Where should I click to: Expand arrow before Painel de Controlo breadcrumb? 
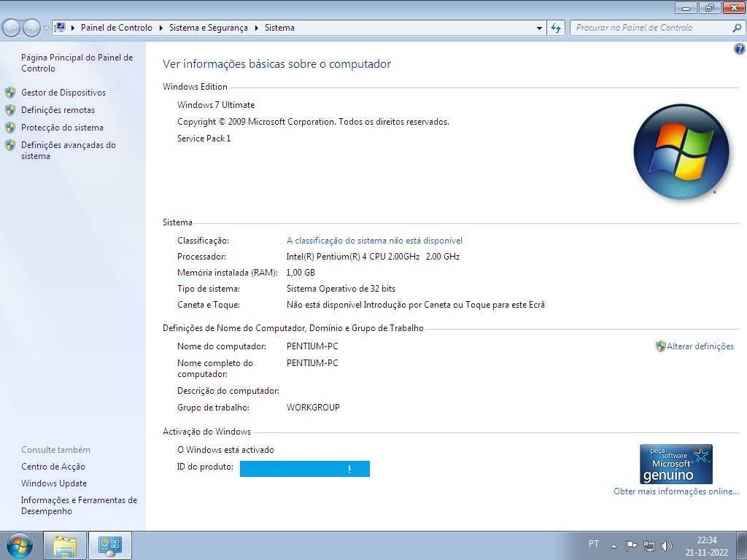point(73,28)
